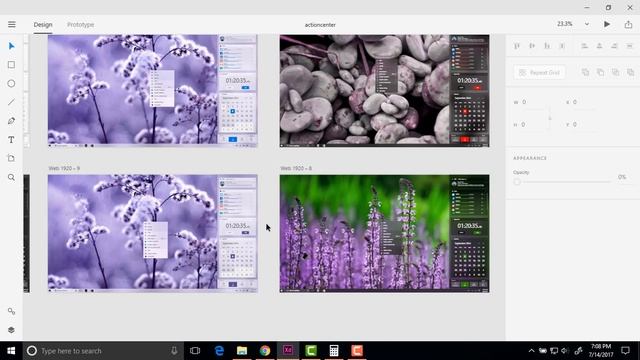Show hidden system tray icons

click(x=531, y=351)
